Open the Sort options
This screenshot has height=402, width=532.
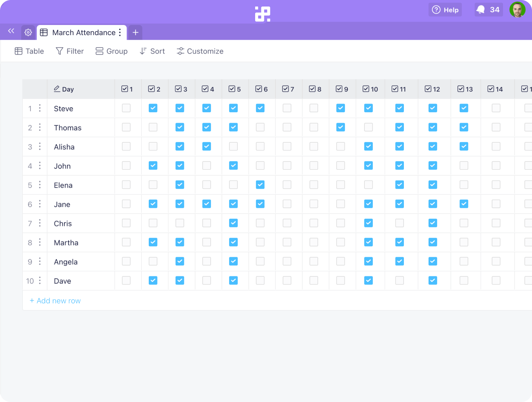[x=152, y=51]
